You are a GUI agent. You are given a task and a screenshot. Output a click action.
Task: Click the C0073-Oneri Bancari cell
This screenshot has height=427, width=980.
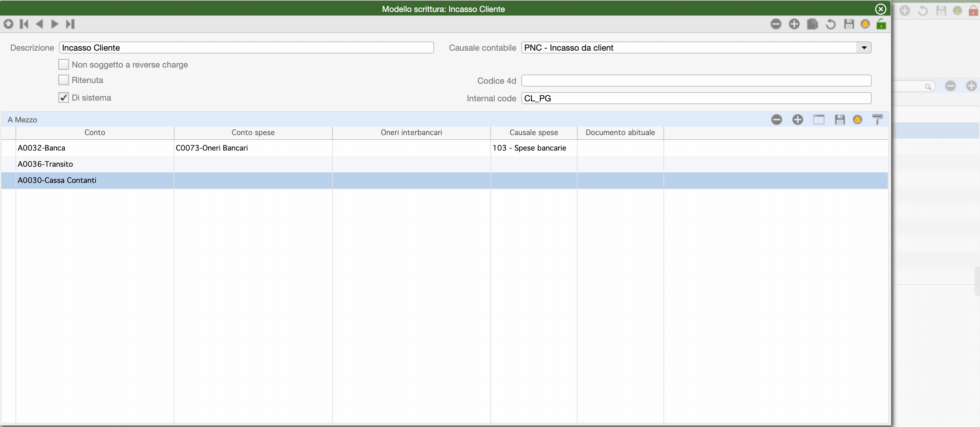point(253,148)
